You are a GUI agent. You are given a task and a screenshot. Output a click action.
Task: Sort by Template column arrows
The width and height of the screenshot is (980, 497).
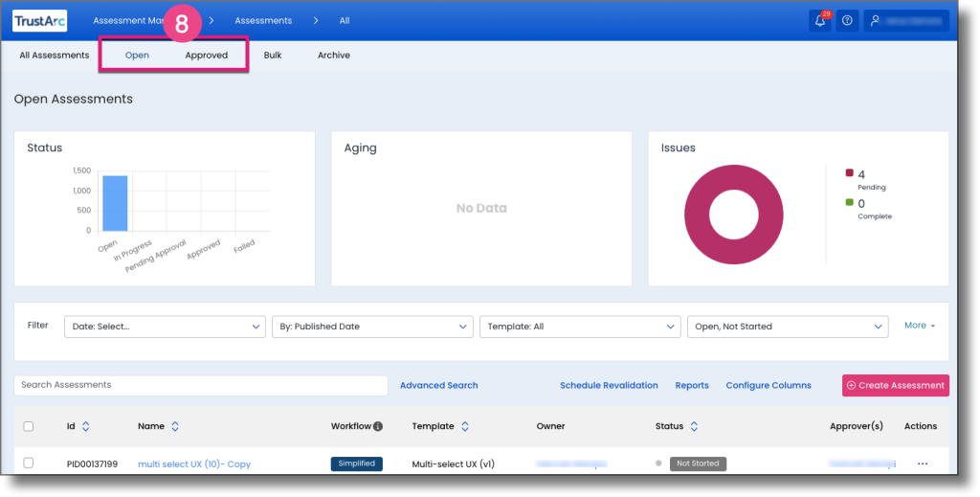click(x=465, y=426)
